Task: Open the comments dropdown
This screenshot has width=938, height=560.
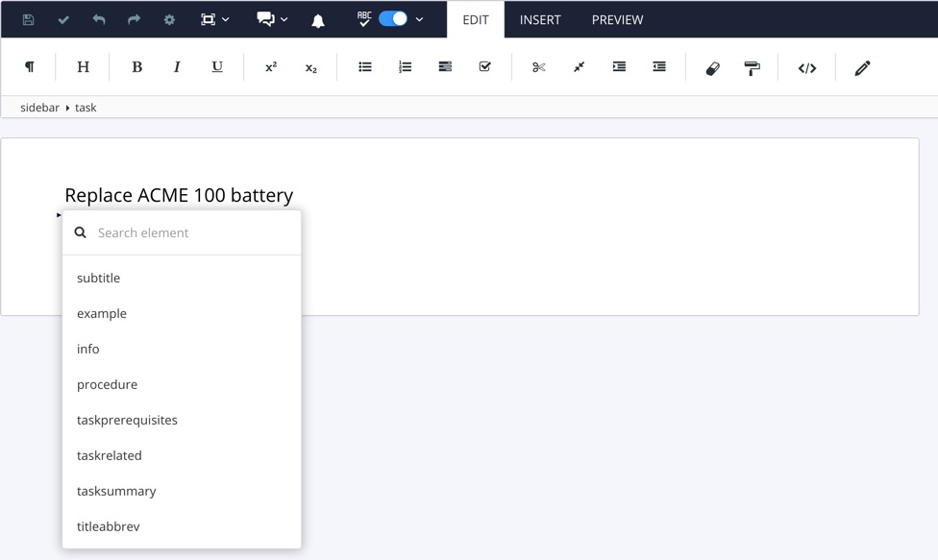Action: click(x=272, y=19)
